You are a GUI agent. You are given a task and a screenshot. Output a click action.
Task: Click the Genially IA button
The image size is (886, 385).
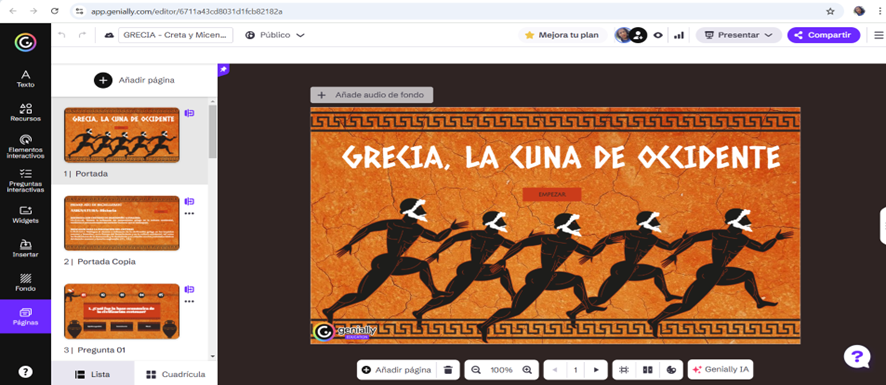point(721,370)
